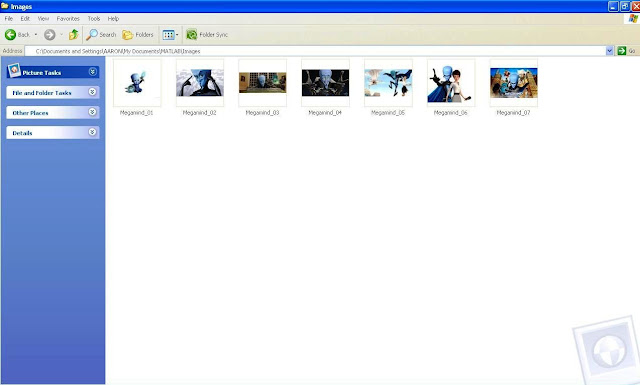640x385 pixels.
Task: Click the Back navigation button
Action: 17,35
